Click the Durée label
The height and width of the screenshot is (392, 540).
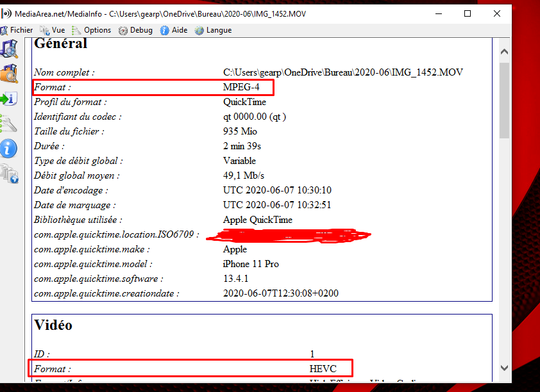pos(49,147)
